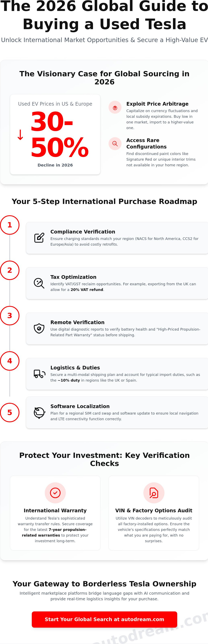Click the red downward arrow beside 30-50%
The height and width of the screenshot is (644, 208).
pyautogui.click(x=20, y=135)
